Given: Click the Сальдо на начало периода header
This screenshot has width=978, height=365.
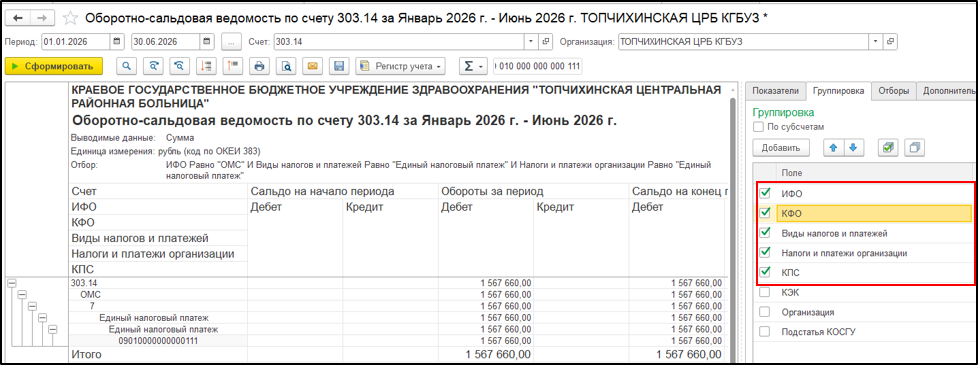Looking at the screenshot, I should (x=322, y=191).
